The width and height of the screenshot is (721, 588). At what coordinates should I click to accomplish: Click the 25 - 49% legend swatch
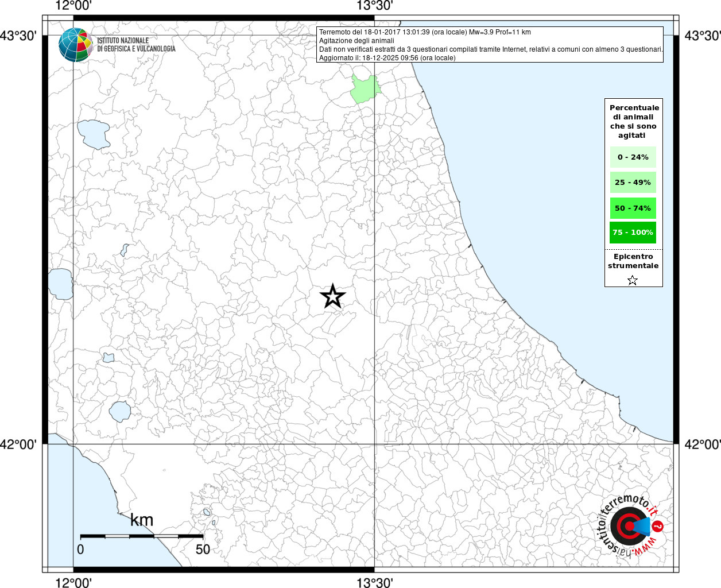coord(633,182)
